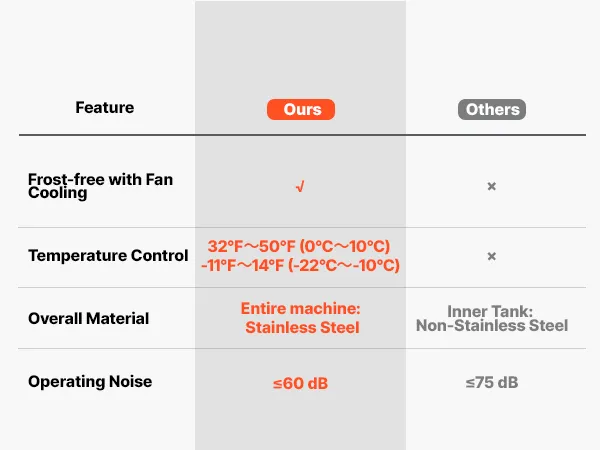Viewport: 600px width, 450px height.
Task: Select the orange Ours badge
Action: pyautogui.click(x=300, y=109)
